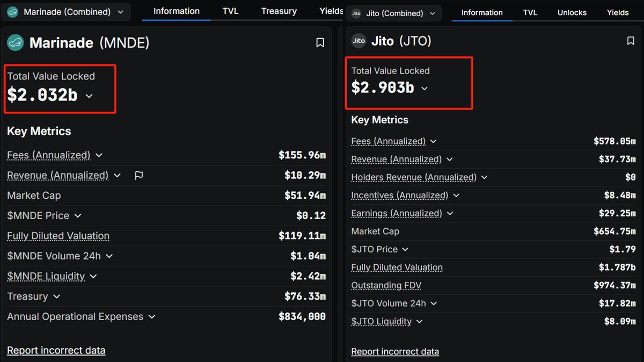Click the $2.42m MNDE liquidity value
The image size is (644, 362).
pos(308,277)
